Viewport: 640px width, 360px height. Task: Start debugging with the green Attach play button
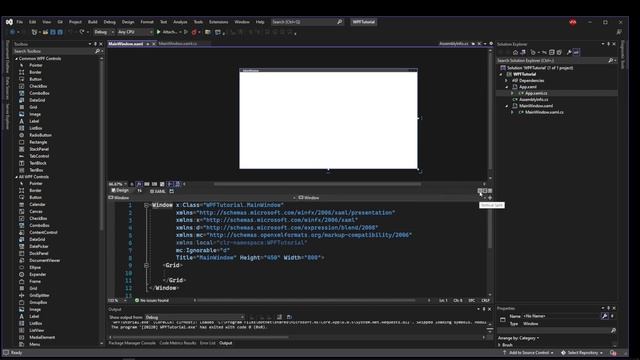pos(158,32)
